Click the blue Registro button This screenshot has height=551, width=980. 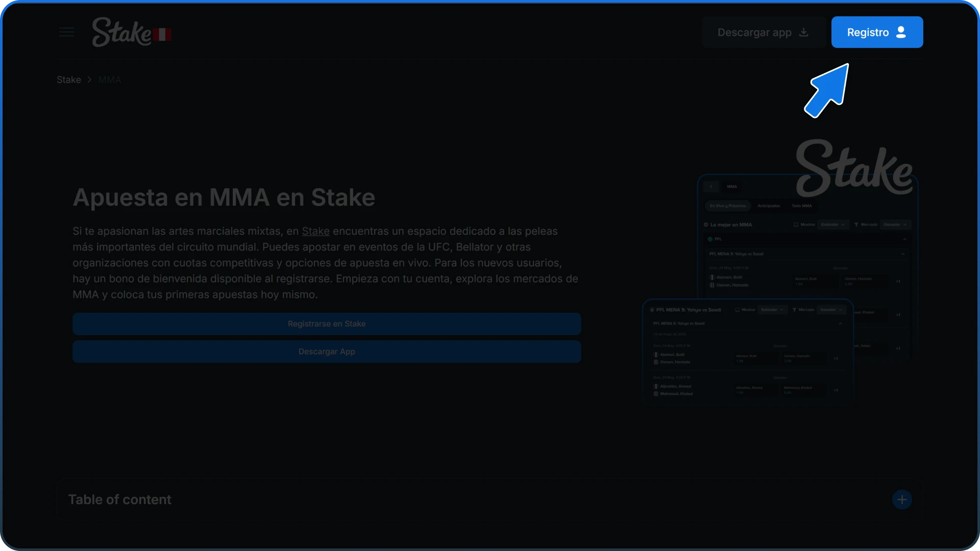point(877,32)
